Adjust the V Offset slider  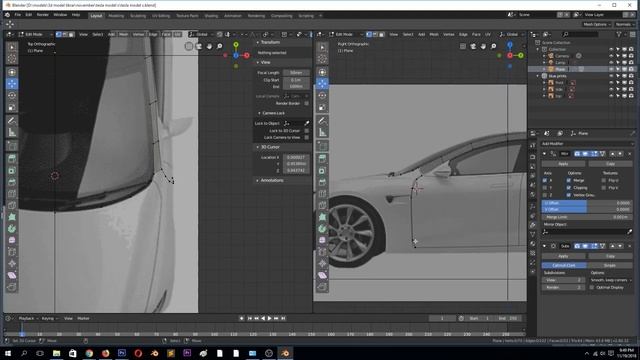(587, 209)
